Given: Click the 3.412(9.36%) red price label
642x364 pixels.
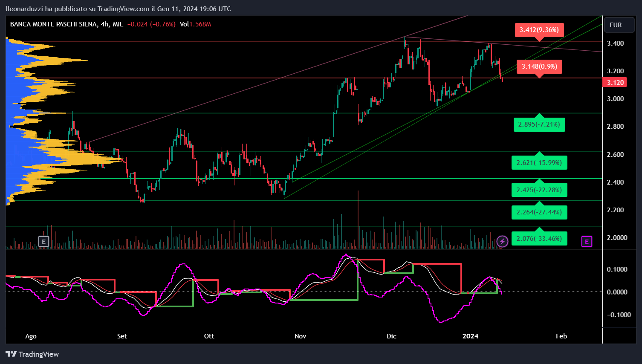Looking at the screenshot, I should 539,30.
